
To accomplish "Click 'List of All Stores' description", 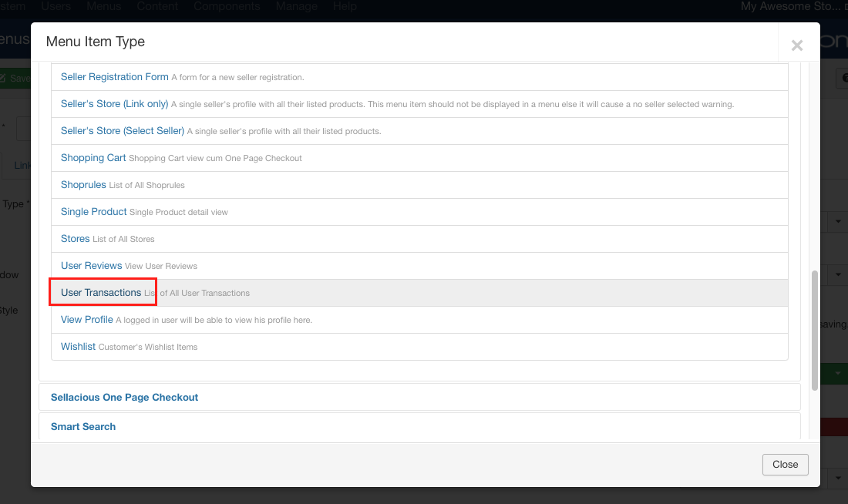I will (x=123, y=240).
